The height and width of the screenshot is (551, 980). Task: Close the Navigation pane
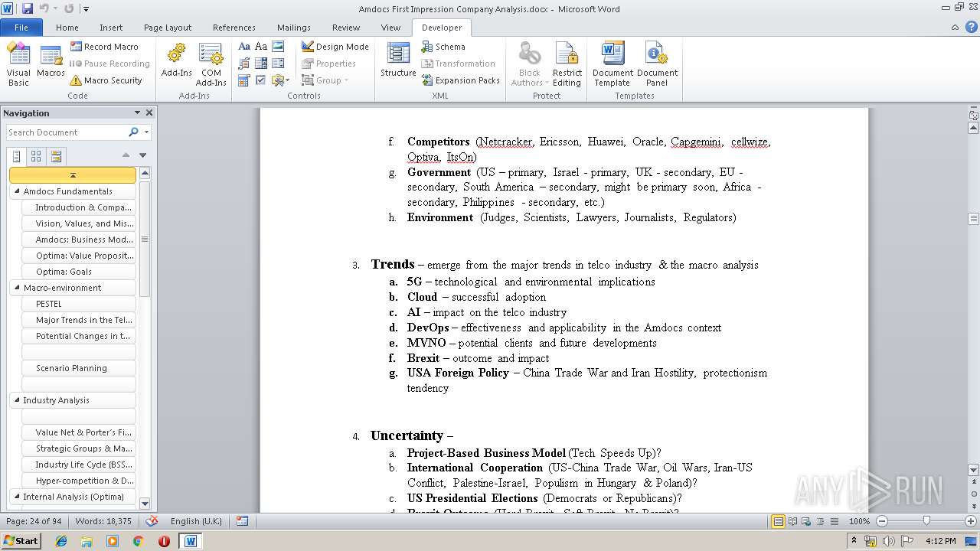coord(149,112)
